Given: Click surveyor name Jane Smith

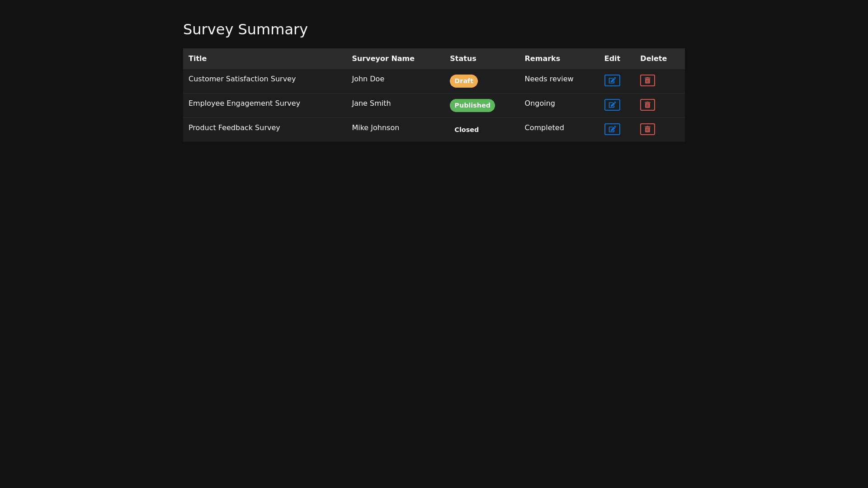Looking at the screenshot, I should pos(371,103).
